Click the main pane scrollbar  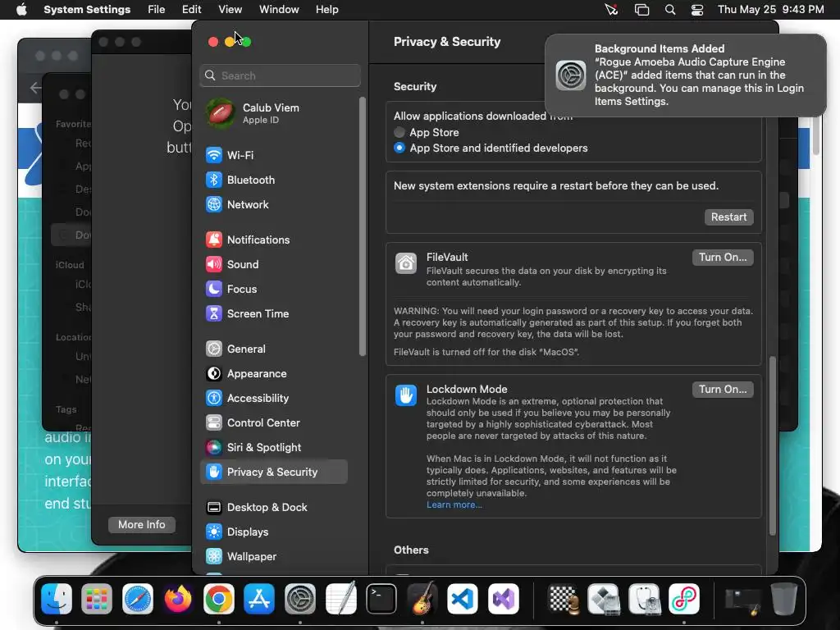(x=772, y=445)
